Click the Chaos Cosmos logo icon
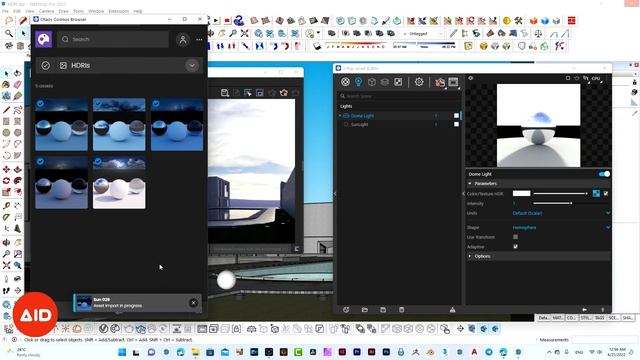 click(x=44, y=39)
